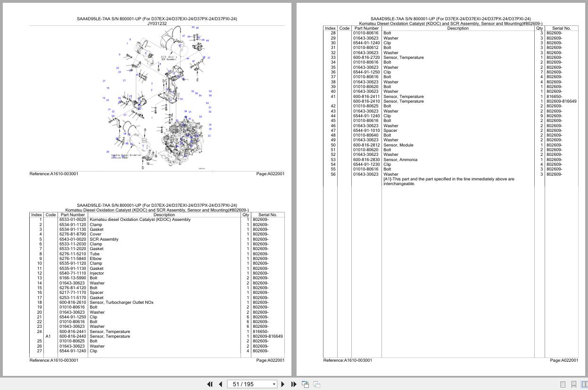Select the Sensor, Module description
Screen dimensions: 588x390
pyautogui.click(x=398, y=145)
